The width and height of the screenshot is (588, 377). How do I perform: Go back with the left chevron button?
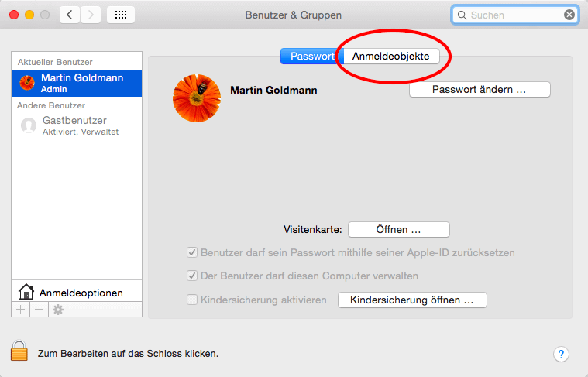(x=70, y=15)
